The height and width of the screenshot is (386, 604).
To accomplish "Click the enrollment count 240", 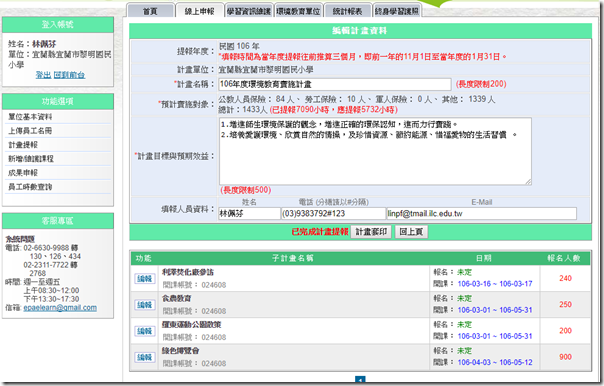I will [565, 278].
